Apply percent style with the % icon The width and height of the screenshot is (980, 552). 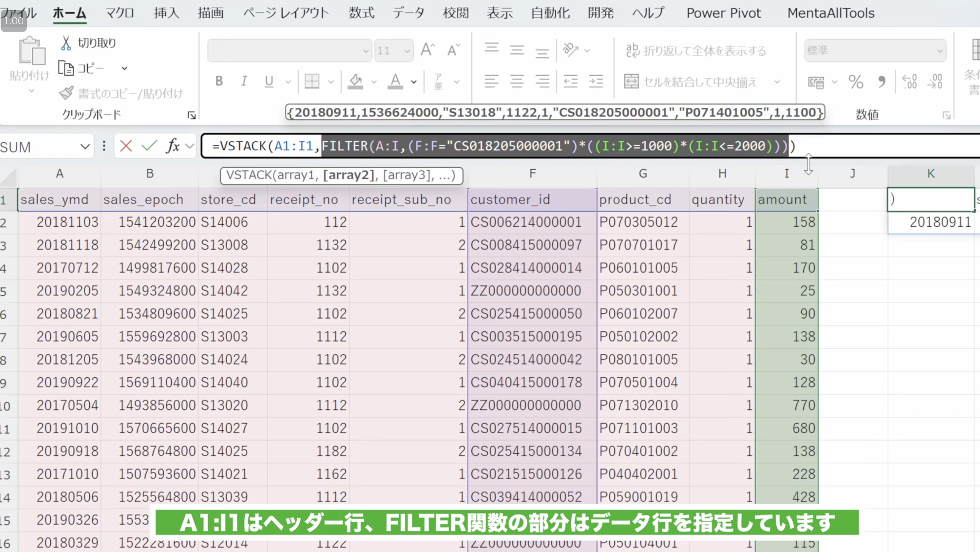(855, 81)
